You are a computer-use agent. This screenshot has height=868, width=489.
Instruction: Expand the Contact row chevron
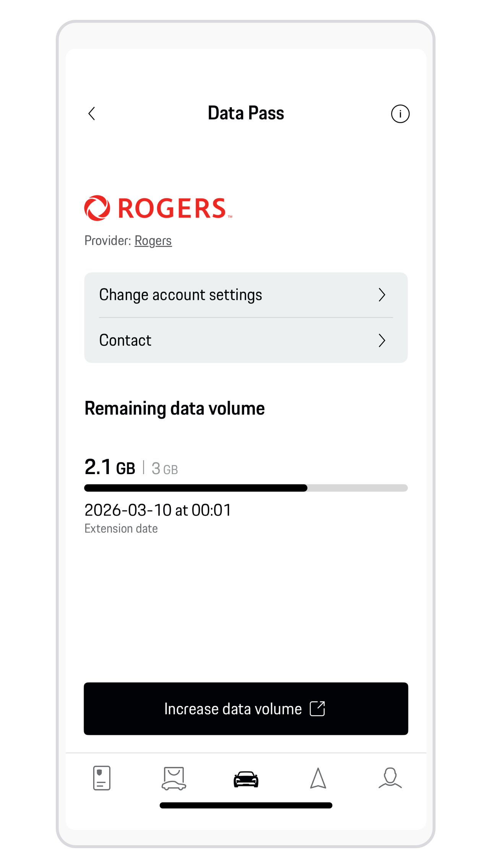382,340
